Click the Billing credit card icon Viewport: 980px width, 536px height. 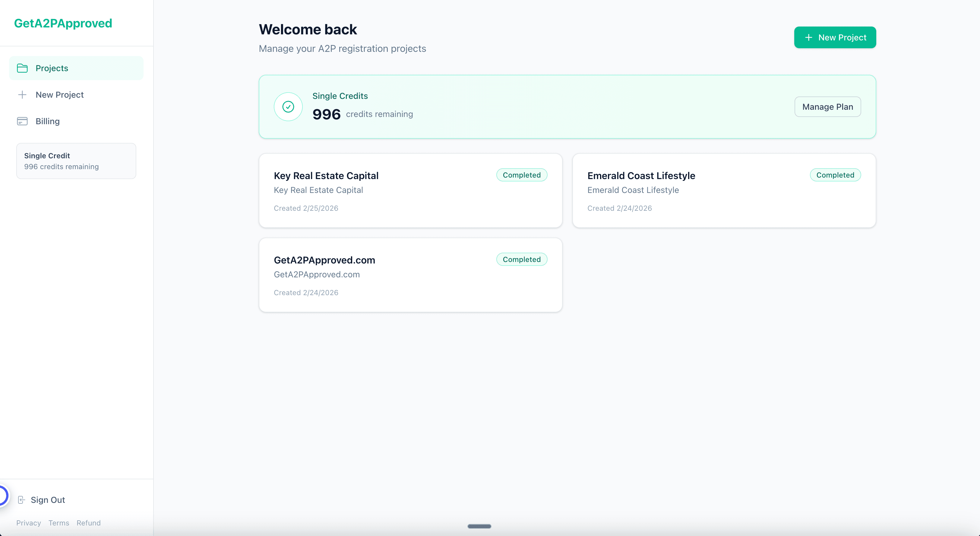(x=22, y=121)
